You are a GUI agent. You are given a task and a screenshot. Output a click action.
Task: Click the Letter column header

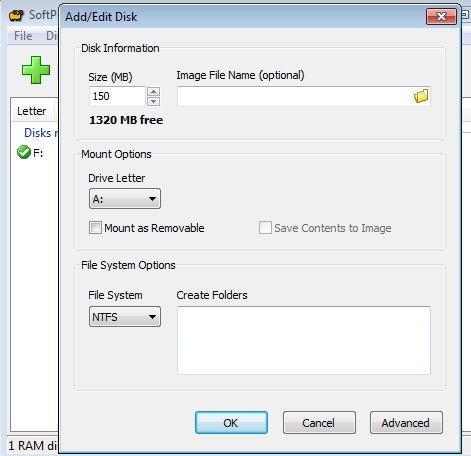(x=32, y=111)
